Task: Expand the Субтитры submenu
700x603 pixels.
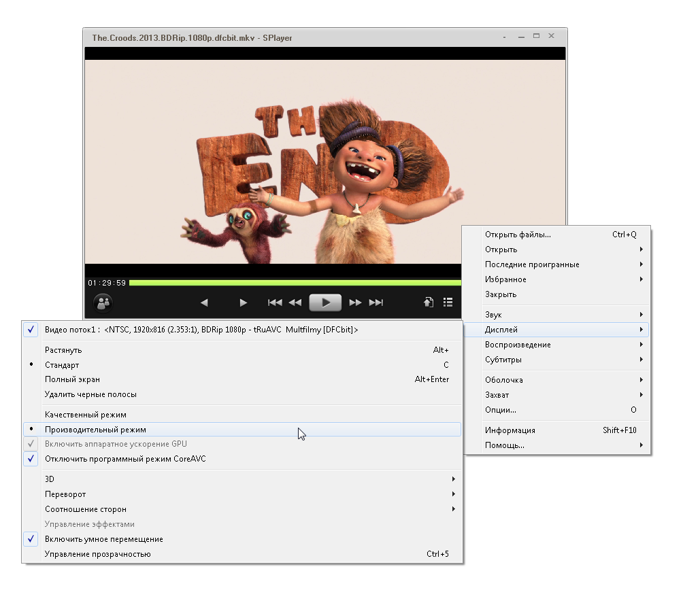Action: pyautogui.click(x=556, y=360)
